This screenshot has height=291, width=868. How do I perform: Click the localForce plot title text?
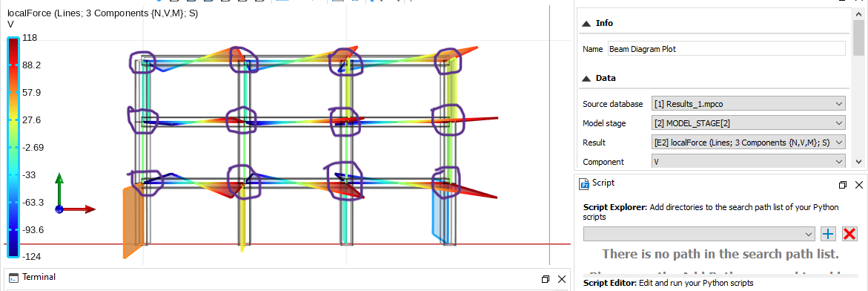coord(102,13)
